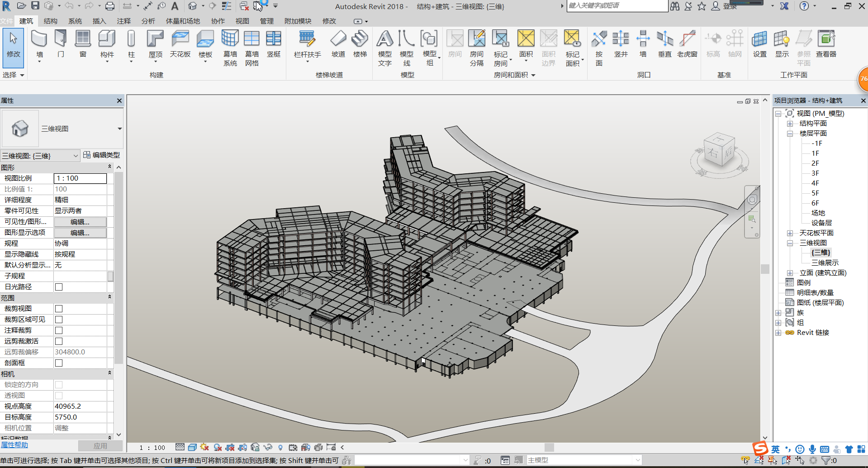The width and height of the screenshot is (868, 468).
Task: Open the 三维展示 view in browser
Action: [x=825, y=263]
